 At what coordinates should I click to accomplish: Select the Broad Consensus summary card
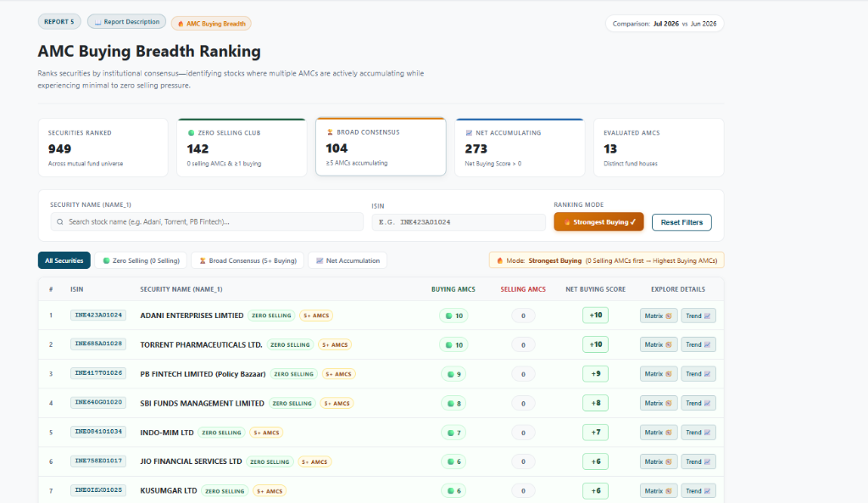381,147
